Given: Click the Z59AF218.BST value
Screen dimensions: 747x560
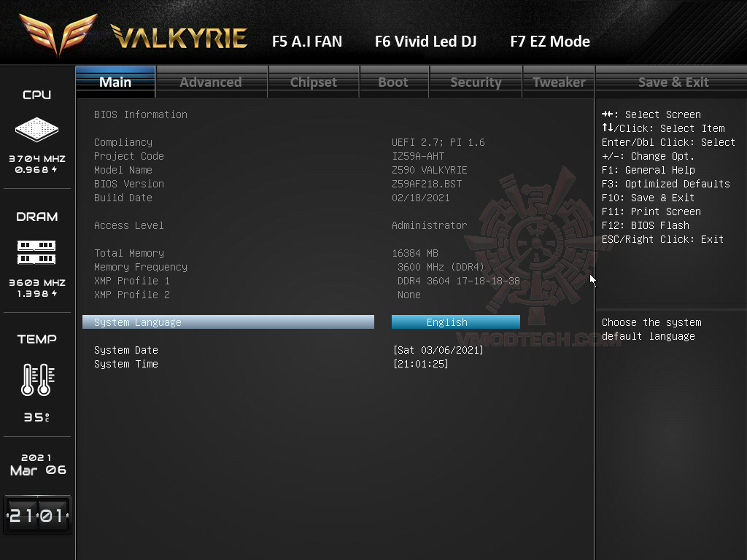Looking at the screenshot, I should tap(427, 184).
